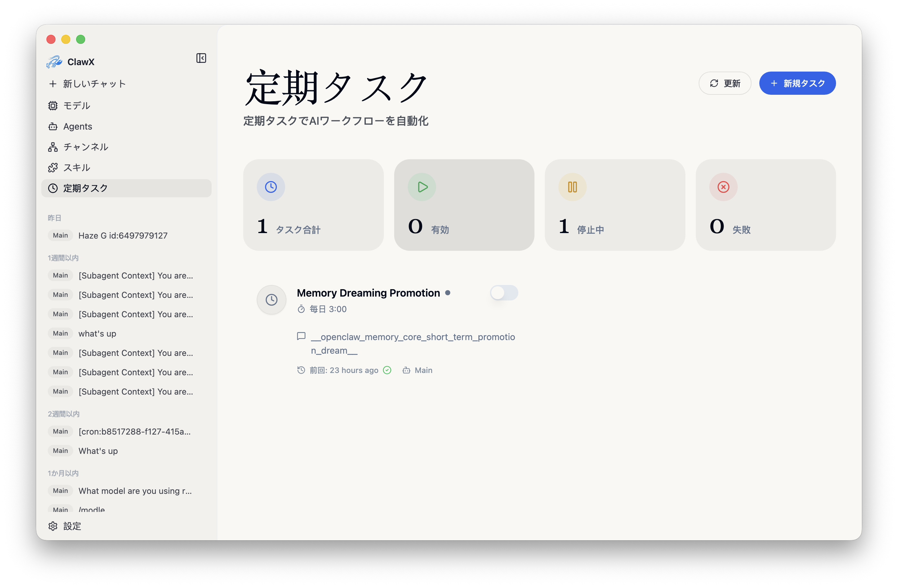Image resolution: width=898 pixels, height=588 pixels.
Task: Click the green play icon in 有効 card
Action: coord(422,187)
